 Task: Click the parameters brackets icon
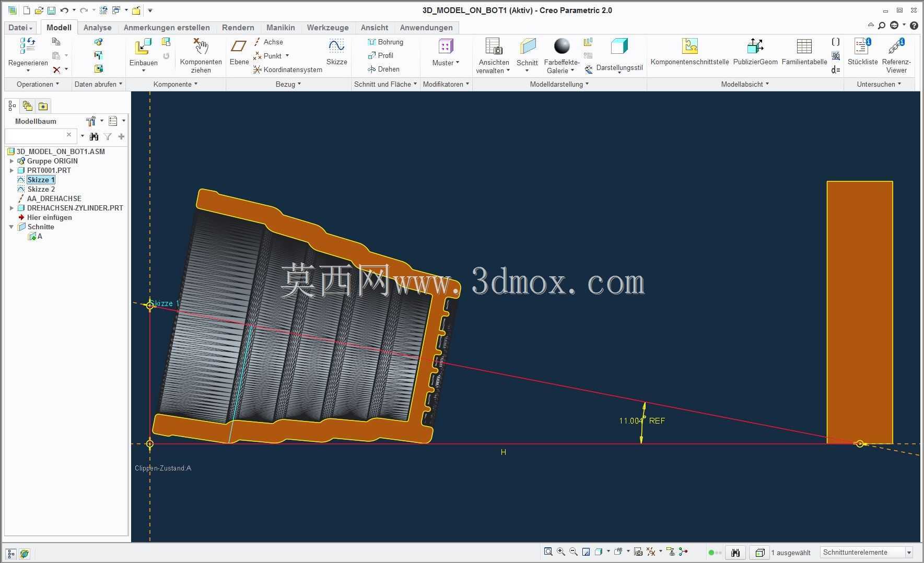click(x=836, y=42)
